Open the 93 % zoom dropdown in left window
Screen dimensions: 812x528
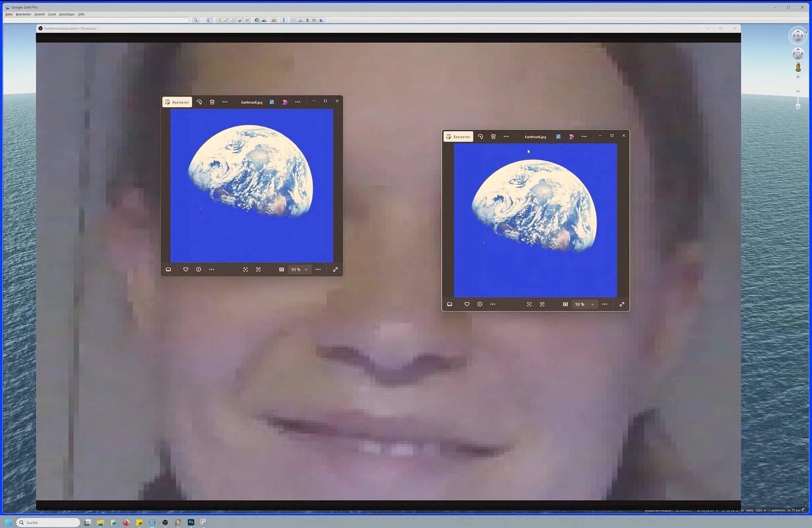click(x=306, y=270)
